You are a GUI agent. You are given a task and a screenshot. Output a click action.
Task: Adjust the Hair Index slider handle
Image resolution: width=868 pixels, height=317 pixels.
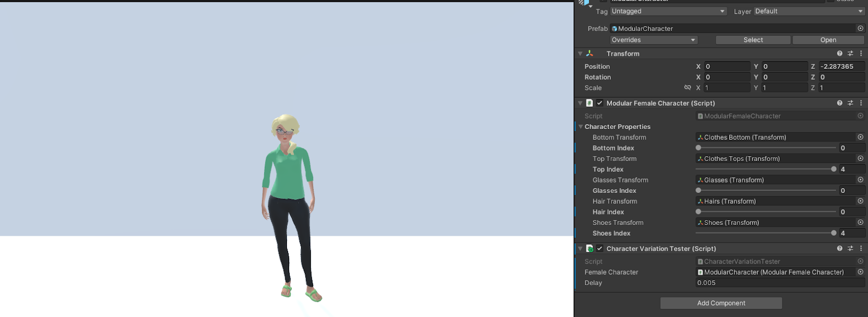pos(698,211)
